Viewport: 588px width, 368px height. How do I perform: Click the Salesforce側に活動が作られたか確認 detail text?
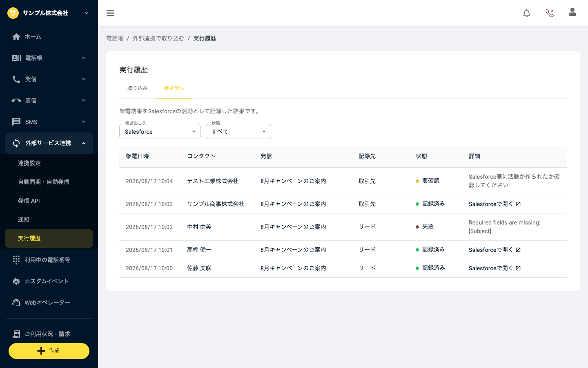pyautogui.click(x=514, y=181)
